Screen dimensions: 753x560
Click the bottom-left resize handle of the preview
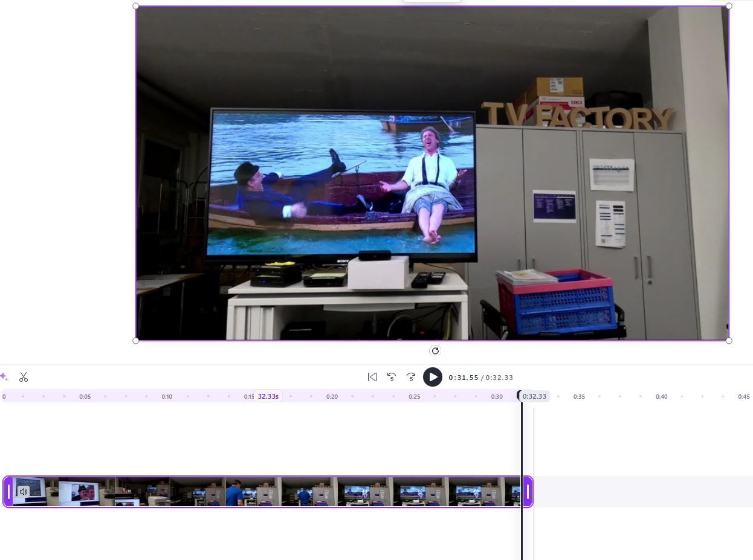click(135, 341)
